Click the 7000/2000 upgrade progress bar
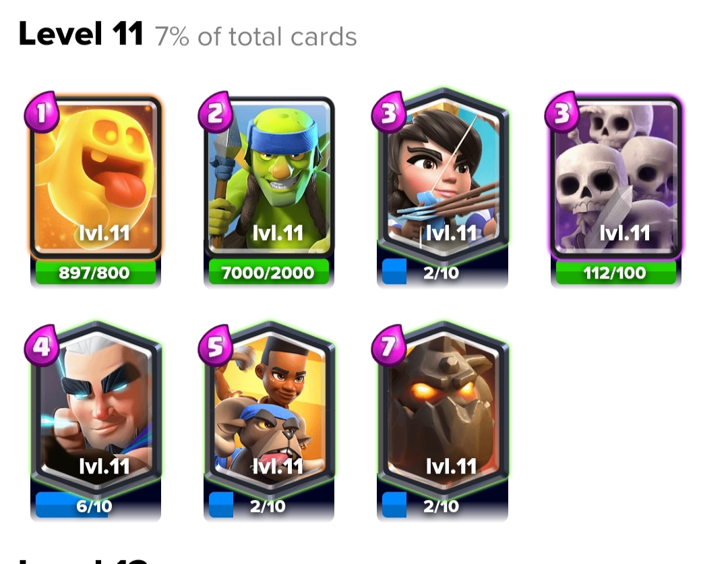Viewport: 728px width, 564px height. pos(269,273)
